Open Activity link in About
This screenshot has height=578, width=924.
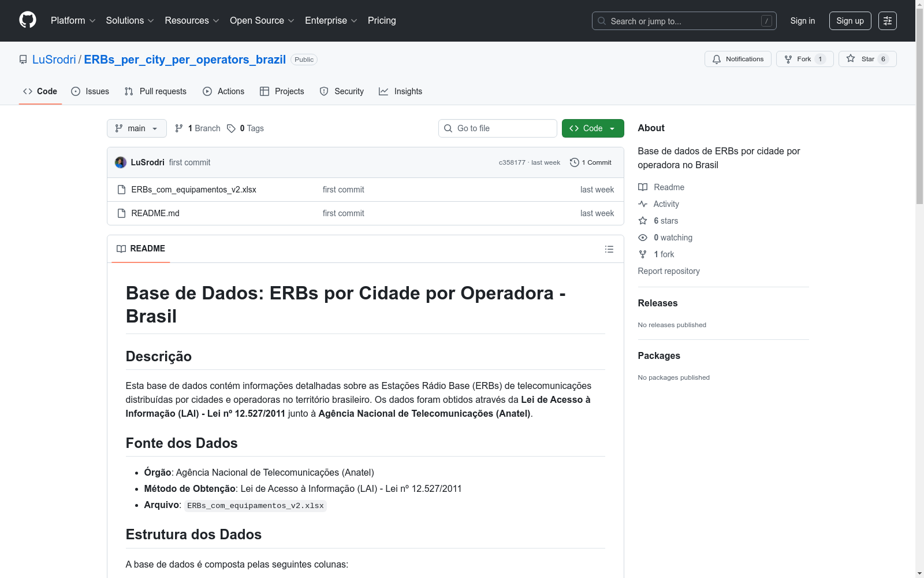coord(658,204)
